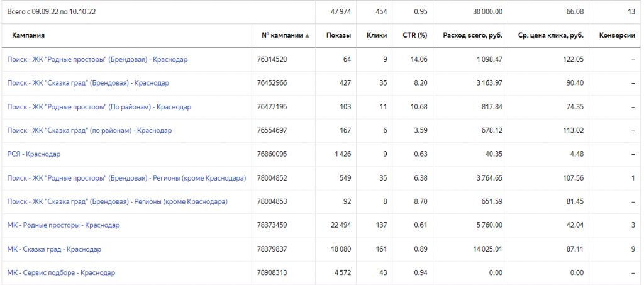The image size is (644, 285).
Task: Select spend value 5 760.00
Action: 489,225
